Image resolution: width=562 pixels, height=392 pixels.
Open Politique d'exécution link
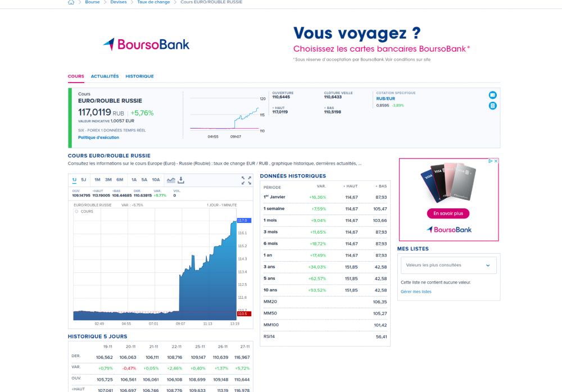coord(98,138)
